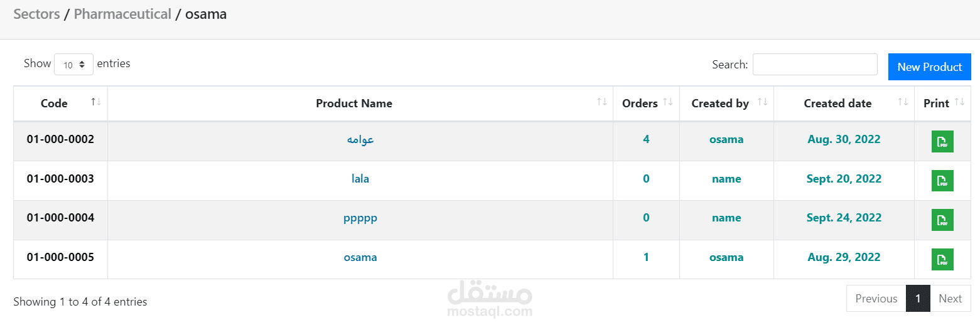Sort table by Print column arrows
This screenshot has height=325, width=980.
point(959,102)
